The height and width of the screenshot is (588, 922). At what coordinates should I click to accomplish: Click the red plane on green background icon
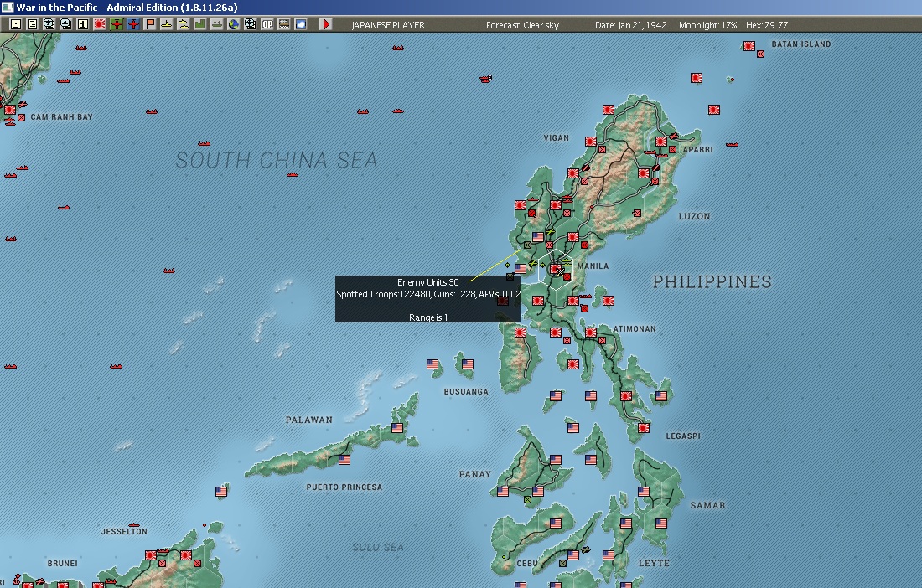[x=117, y=24]
